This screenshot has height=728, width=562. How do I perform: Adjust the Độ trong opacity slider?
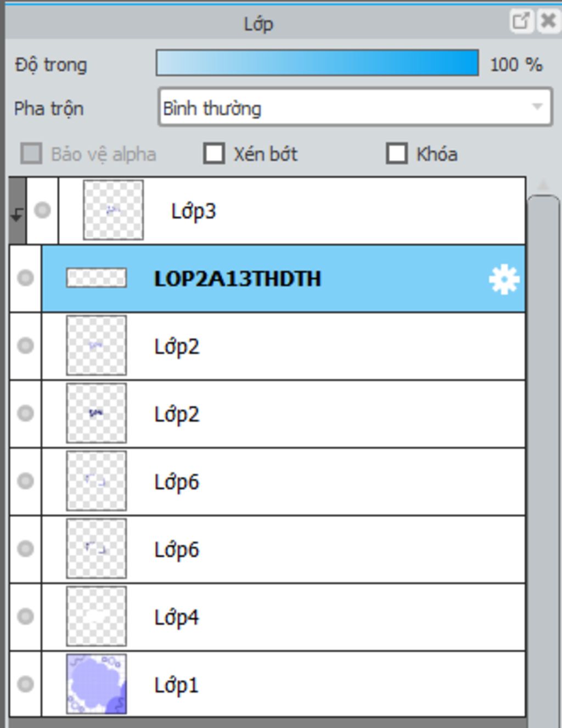point(317,63)
